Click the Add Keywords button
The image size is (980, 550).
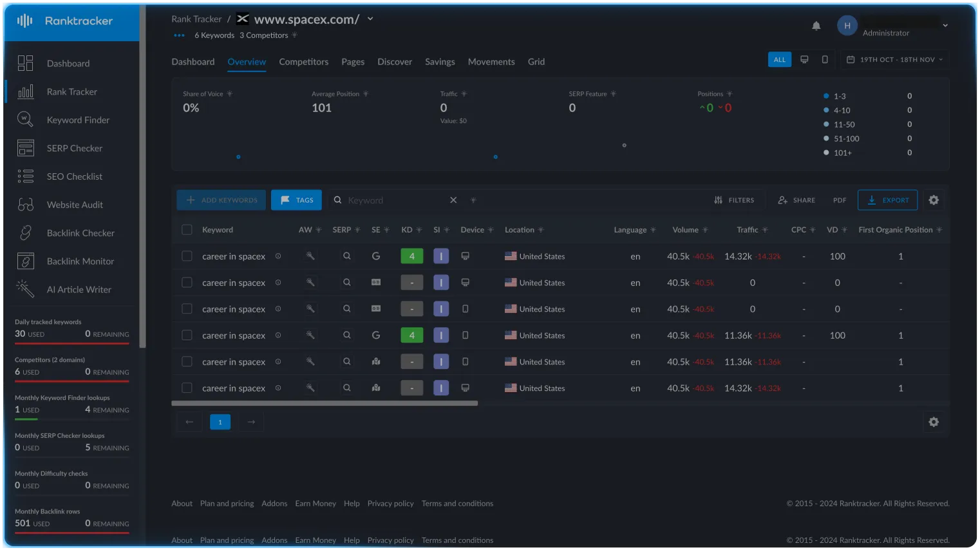[221, 200]
